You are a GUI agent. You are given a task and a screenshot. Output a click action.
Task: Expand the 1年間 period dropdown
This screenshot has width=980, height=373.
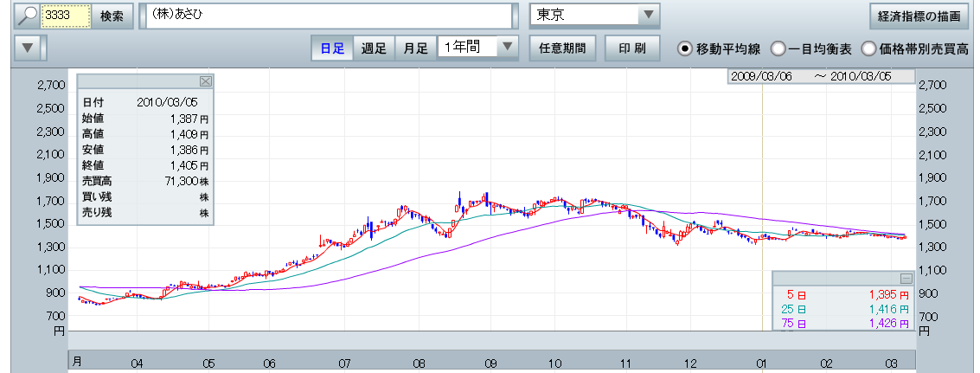[508, 48]
